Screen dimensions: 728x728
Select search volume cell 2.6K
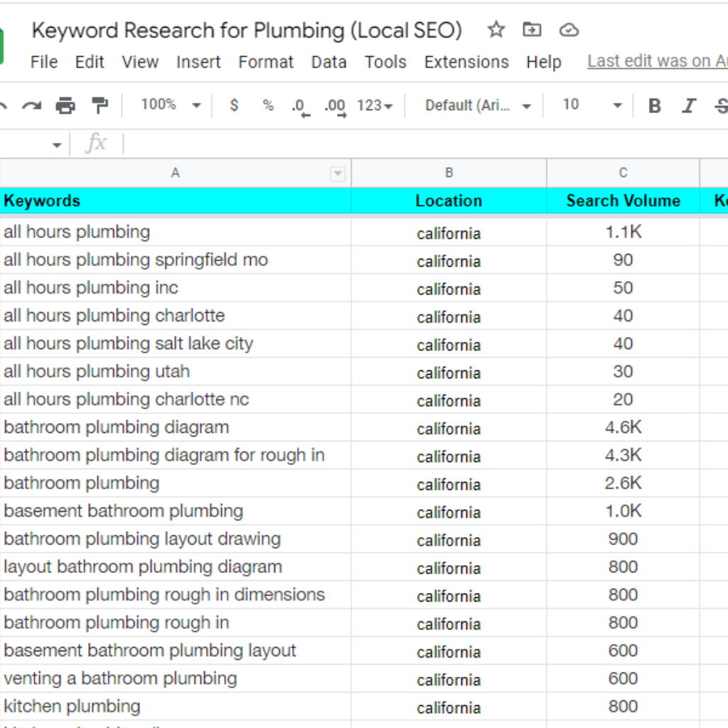point(623,483)
